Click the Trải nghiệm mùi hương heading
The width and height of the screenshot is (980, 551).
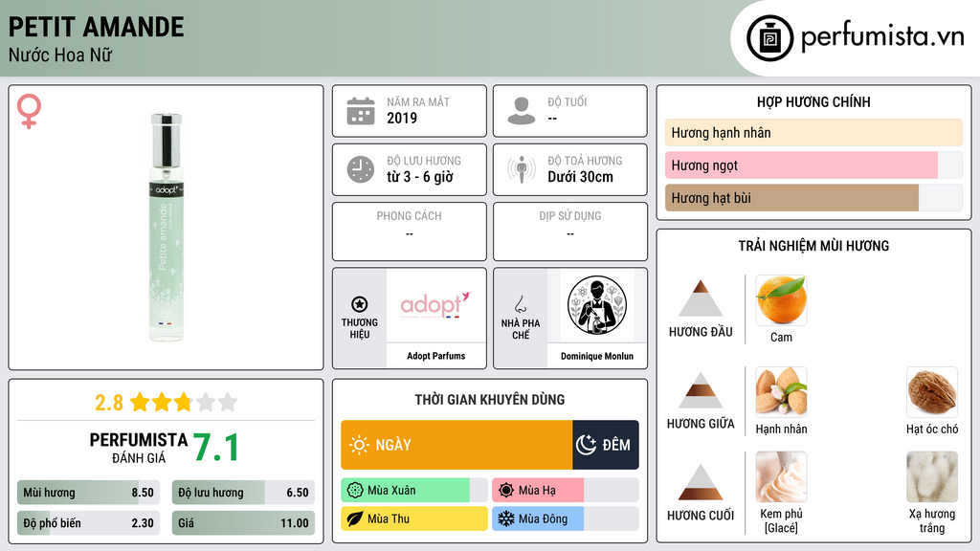[x=813, y=246]
